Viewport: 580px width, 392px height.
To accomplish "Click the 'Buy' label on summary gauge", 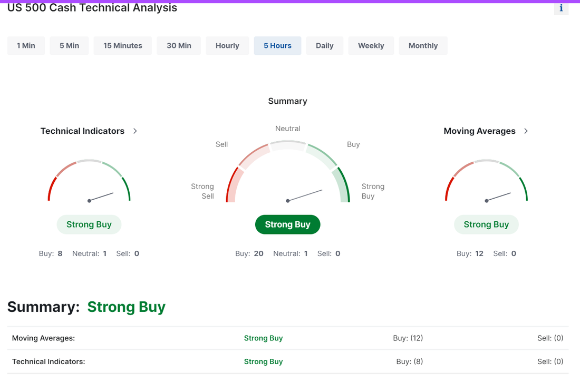I will click(x=353, y=144).
